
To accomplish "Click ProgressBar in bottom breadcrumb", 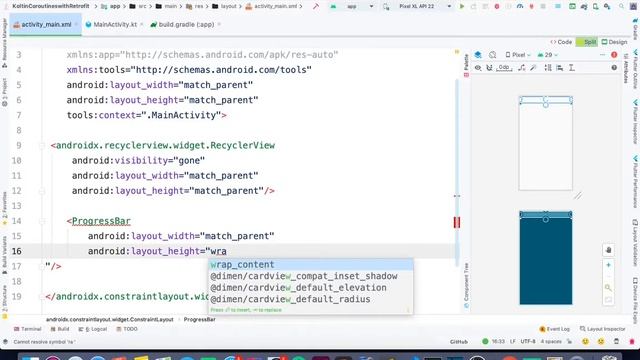I will [x=200, y=320].
